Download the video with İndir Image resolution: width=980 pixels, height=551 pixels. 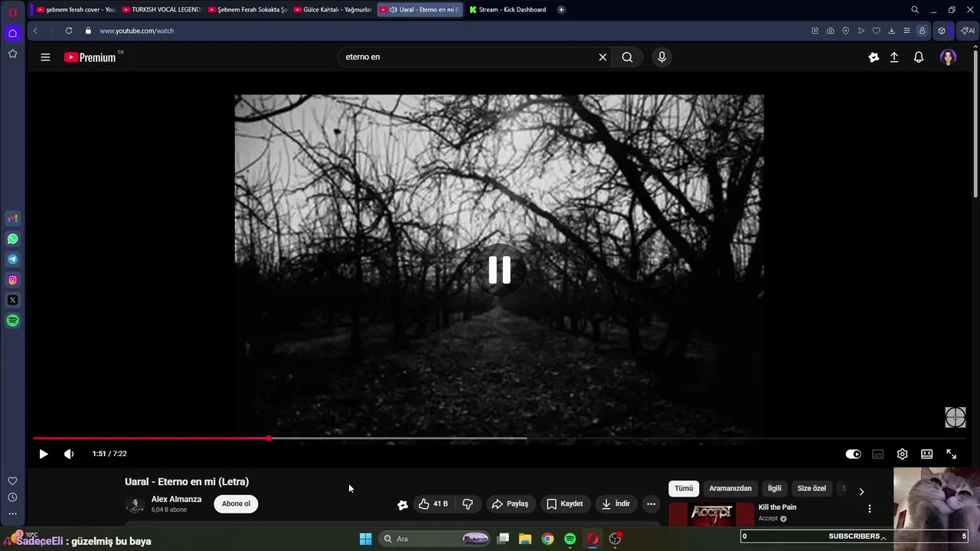[x=616, y=504]
